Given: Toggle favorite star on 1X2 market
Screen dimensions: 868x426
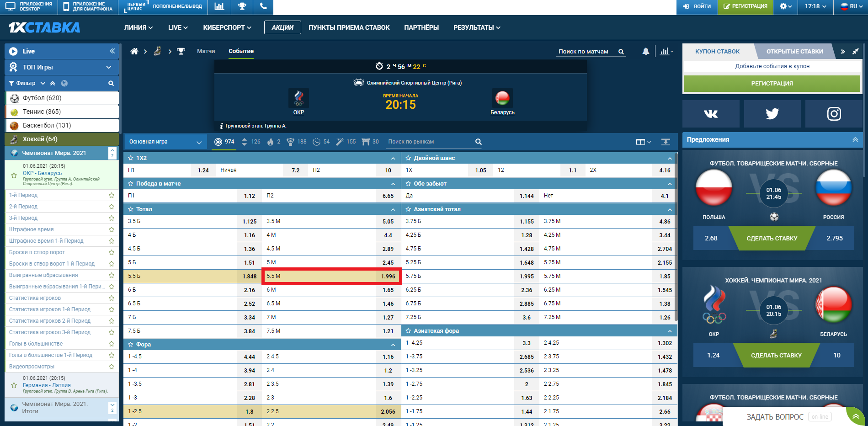Looking at the screenshot, I should 131,158.
